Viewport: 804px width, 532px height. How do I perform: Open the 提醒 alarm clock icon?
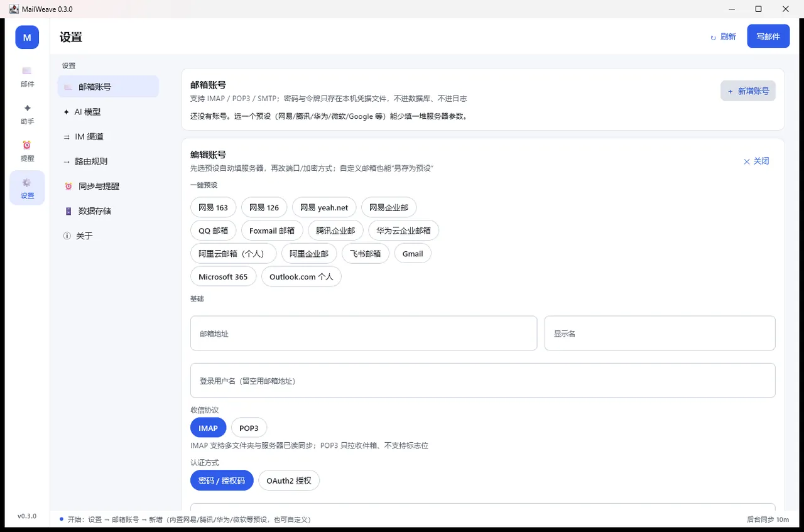[27, 145]
